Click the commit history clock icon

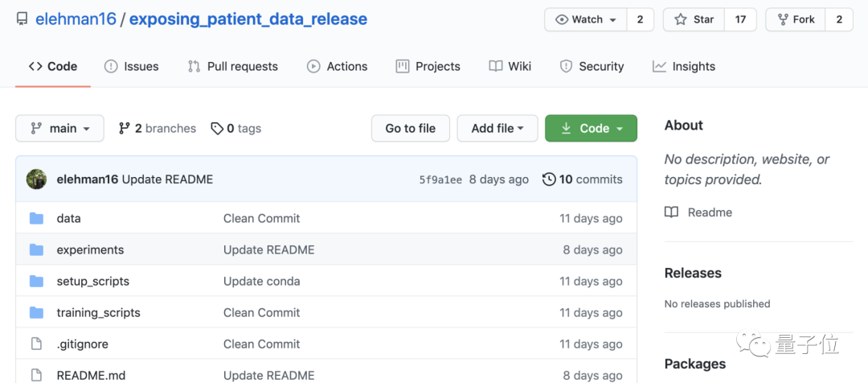pyautogui.click(x=549, y=179)
